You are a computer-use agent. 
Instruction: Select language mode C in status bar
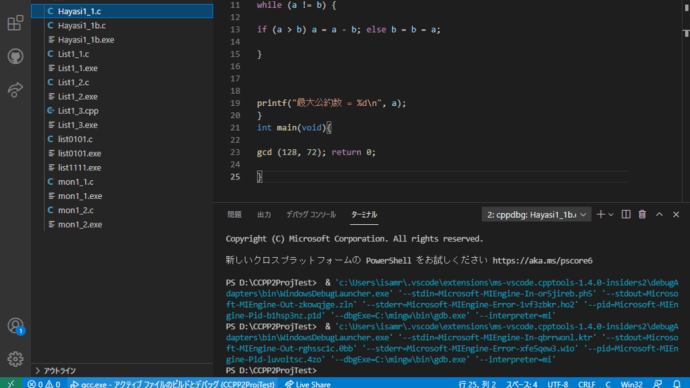coord(608,384)
